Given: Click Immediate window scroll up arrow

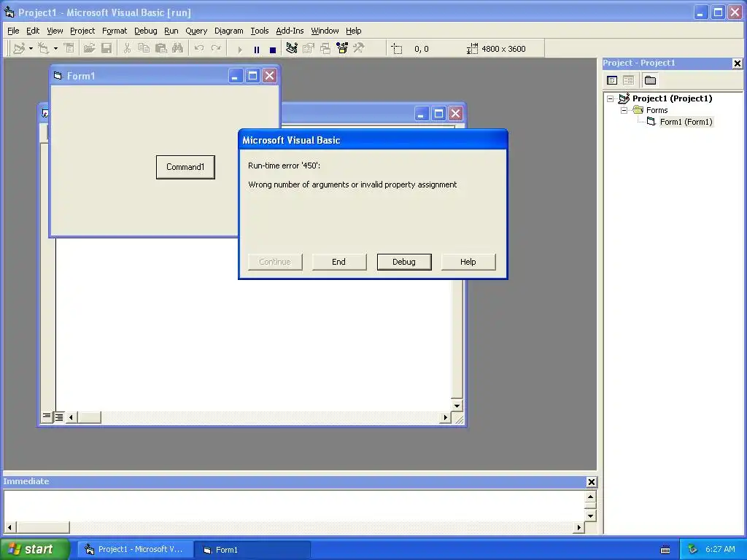Looking at the screenshot, I should pos(590,497).
